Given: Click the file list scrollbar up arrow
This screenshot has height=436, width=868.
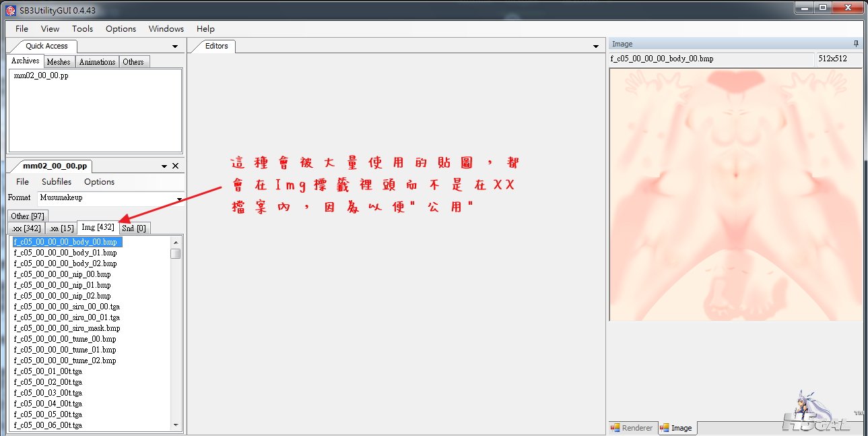Looking at the screenshot, I should (x=176, y=242).
